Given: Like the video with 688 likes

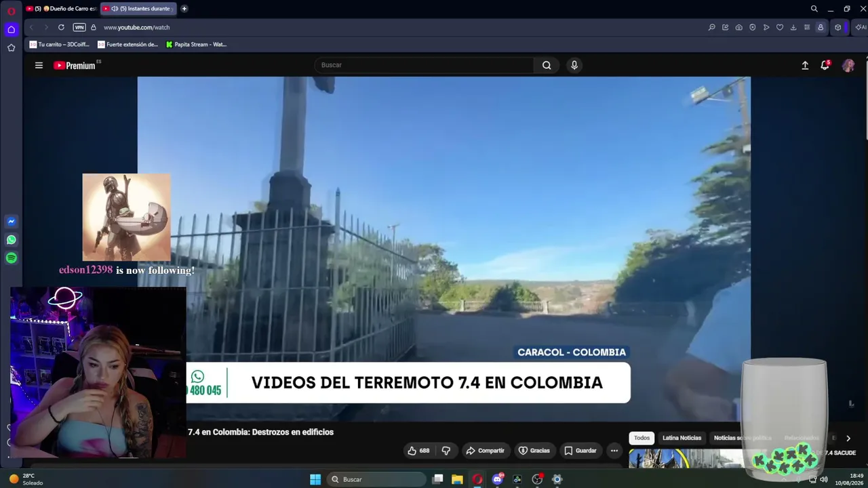Looking at the screenshot, I should click(419, 451).
